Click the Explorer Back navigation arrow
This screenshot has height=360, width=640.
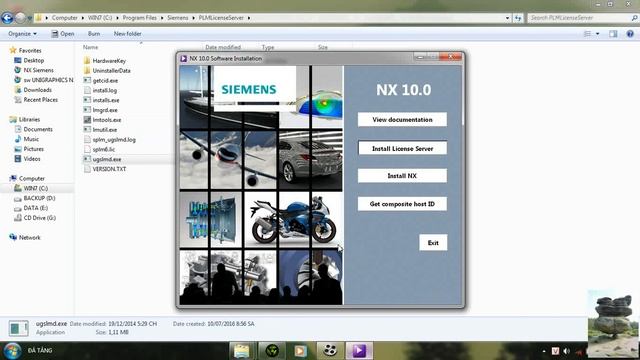[7, 18]
